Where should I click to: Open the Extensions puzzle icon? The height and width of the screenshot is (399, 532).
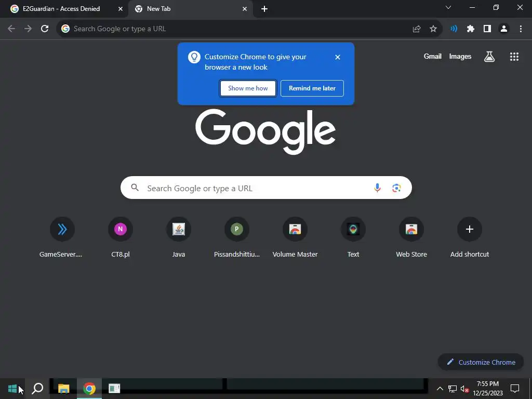(x=470, y=29)
